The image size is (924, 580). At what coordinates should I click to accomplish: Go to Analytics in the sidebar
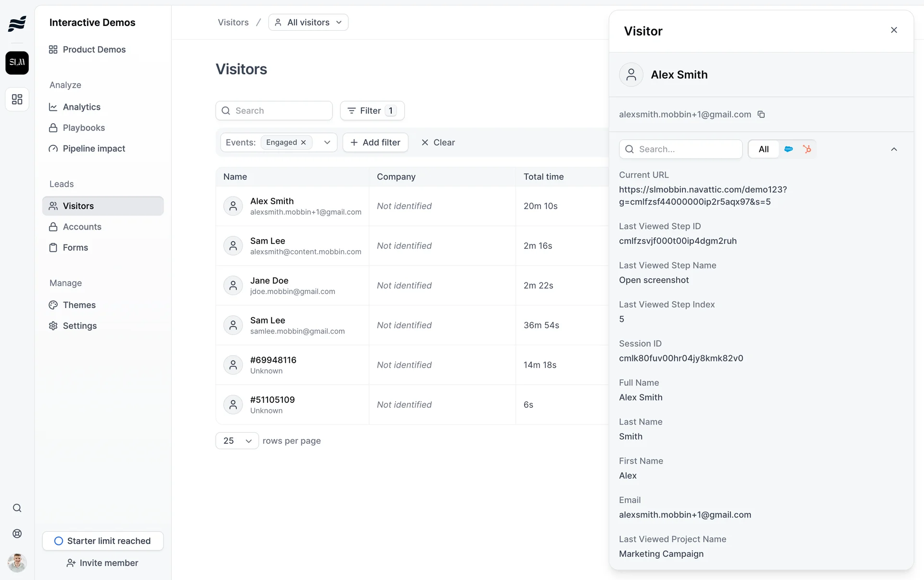pos(81,107)
